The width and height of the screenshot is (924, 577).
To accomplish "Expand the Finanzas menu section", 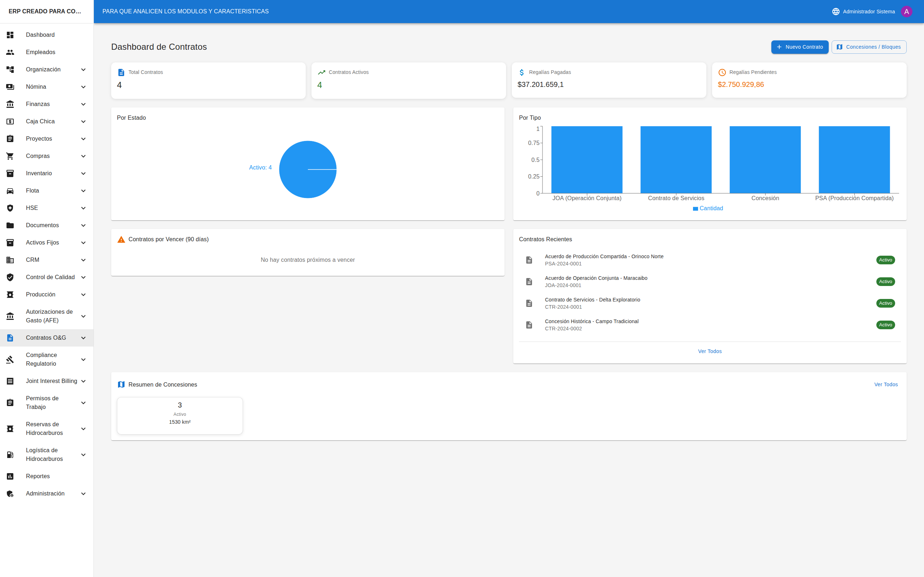I will [46, 104].
